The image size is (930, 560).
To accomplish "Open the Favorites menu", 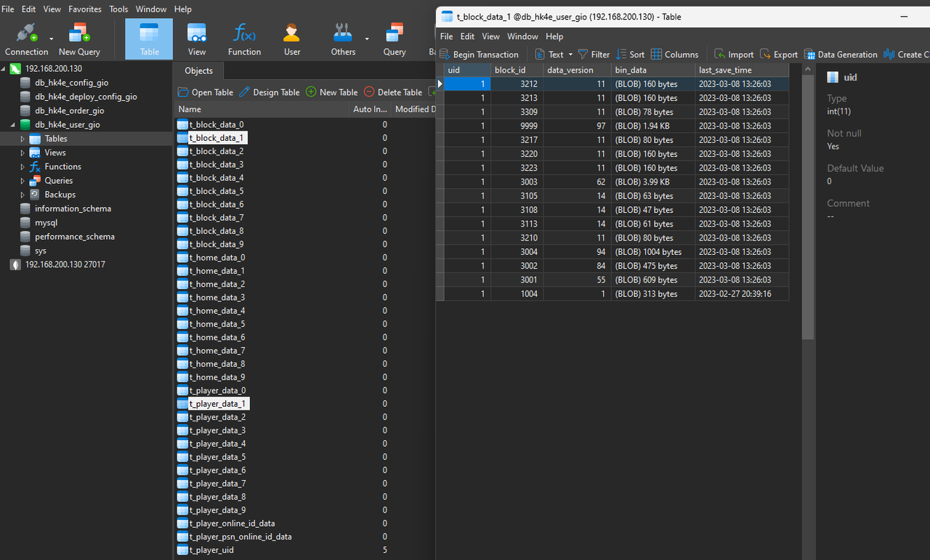I will (x=85, y=9).
